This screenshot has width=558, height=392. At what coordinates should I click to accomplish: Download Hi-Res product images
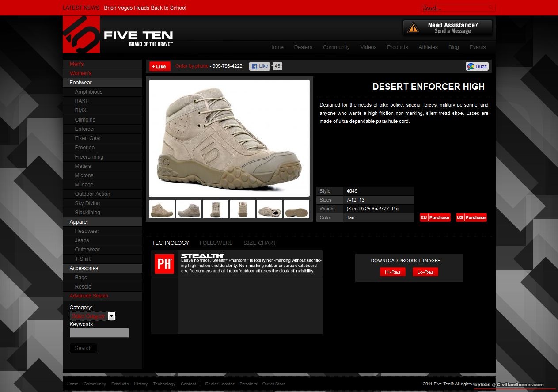point(392,272)
